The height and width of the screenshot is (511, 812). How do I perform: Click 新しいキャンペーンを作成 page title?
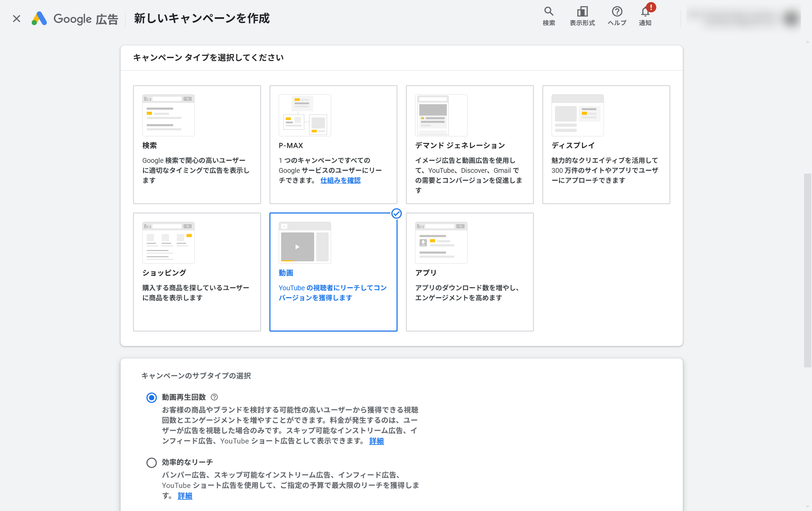click(202, 18)
